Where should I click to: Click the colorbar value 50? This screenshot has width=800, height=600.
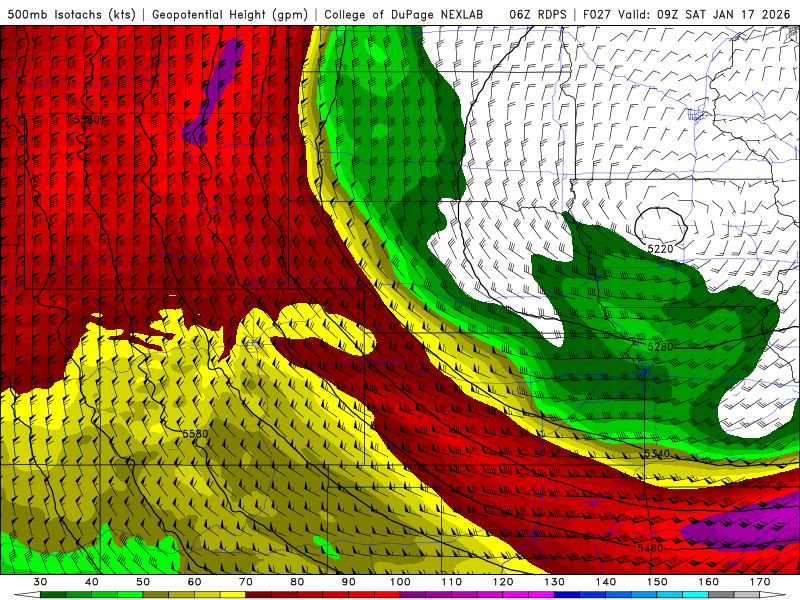click(143, 582)
